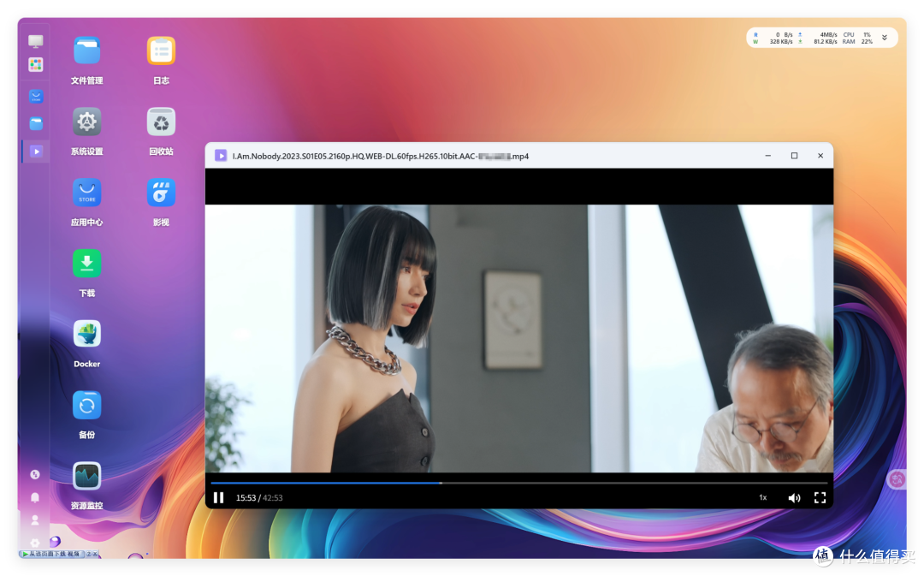Click the player app icon in title bar
The width and height of the screenshot is (924, 576).
(x=221, y=156)
